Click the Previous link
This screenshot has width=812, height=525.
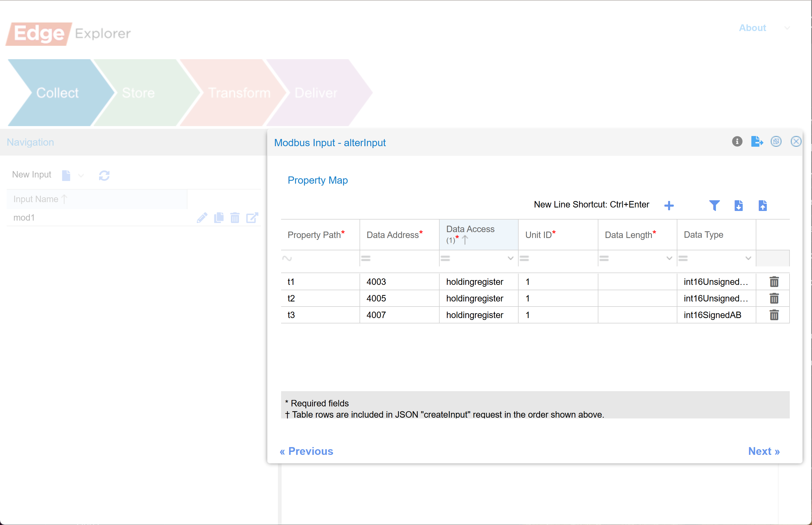[x=306, y=451]
